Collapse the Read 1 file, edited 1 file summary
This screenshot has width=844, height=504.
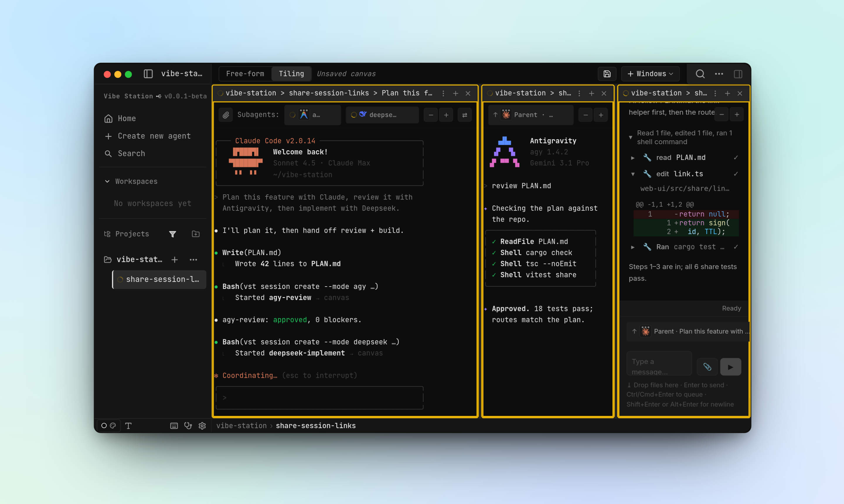tap(630, 137)
